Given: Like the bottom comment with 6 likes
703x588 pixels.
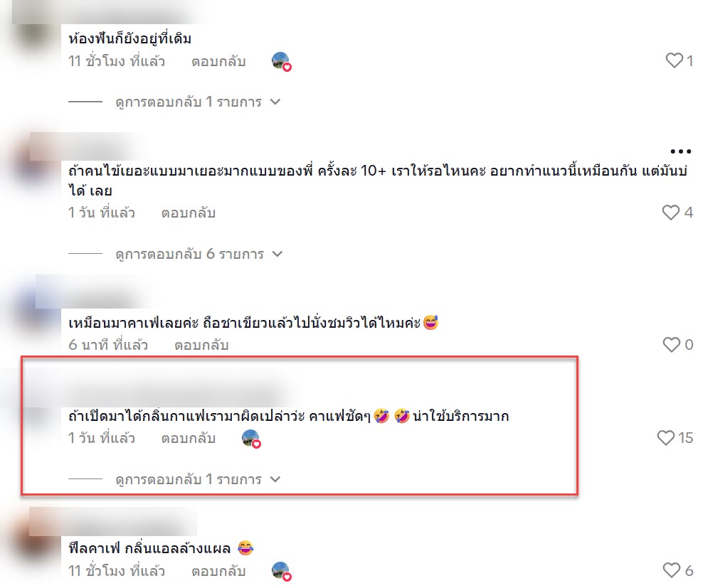Looking at the screenshot, I should click(x=672, y=570).
